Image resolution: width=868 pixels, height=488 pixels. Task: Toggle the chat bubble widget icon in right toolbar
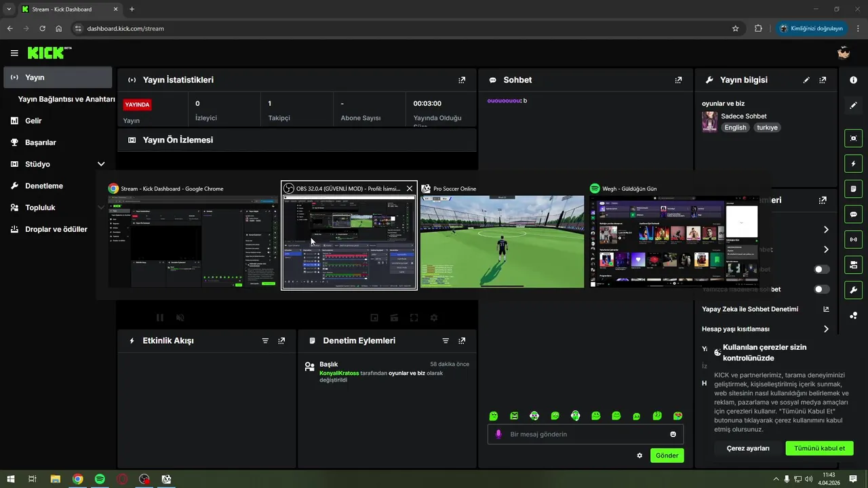(853, 214)
